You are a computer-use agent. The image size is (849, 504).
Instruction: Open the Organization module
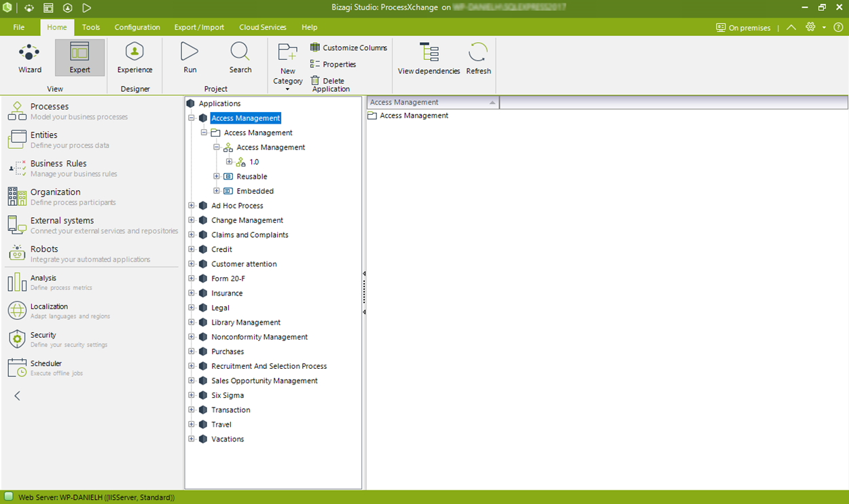pyautogui.click(x=92, y=196)
